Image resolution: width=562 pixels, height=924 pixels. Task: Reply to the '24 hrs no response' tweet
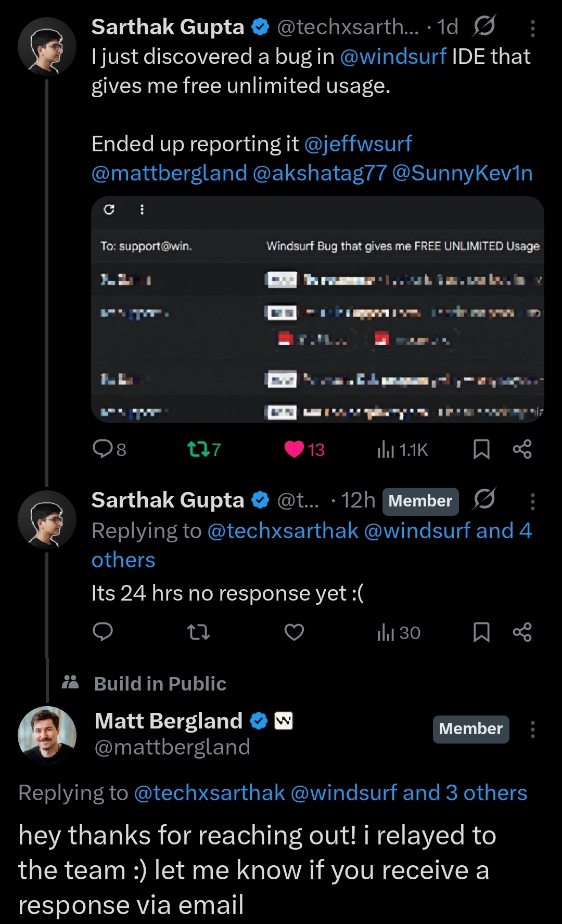point(103,632)
